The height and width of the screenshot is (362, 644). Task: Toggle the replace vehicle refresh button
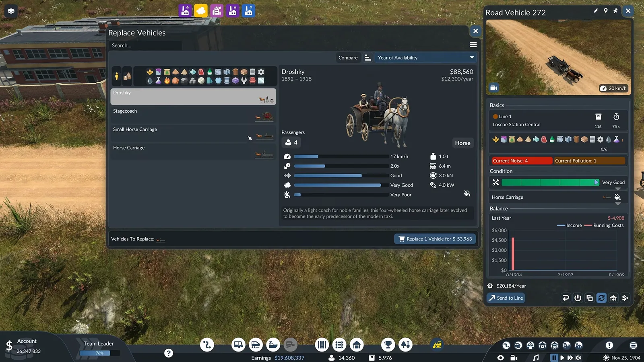tap(601, 298)
